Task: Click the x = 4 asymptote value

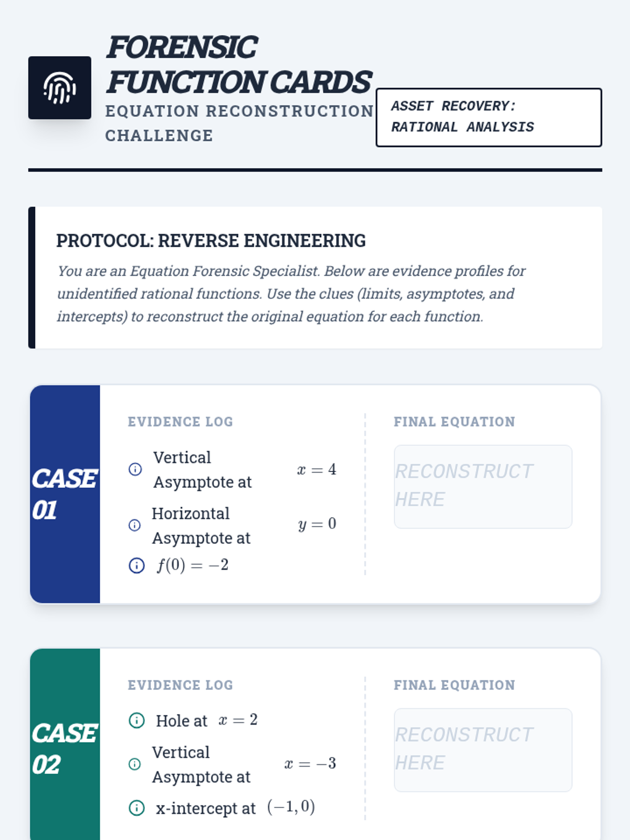Action: [x=317, y=469]
